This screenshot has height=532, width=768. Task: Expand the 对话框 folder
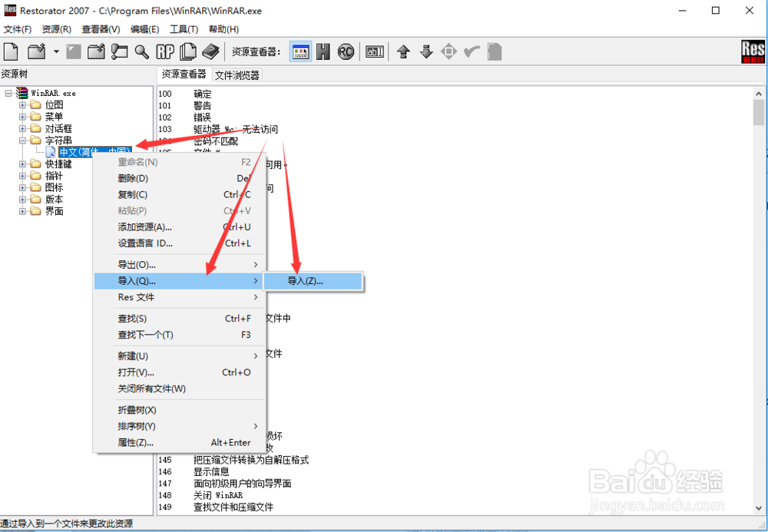pos(22,128)
